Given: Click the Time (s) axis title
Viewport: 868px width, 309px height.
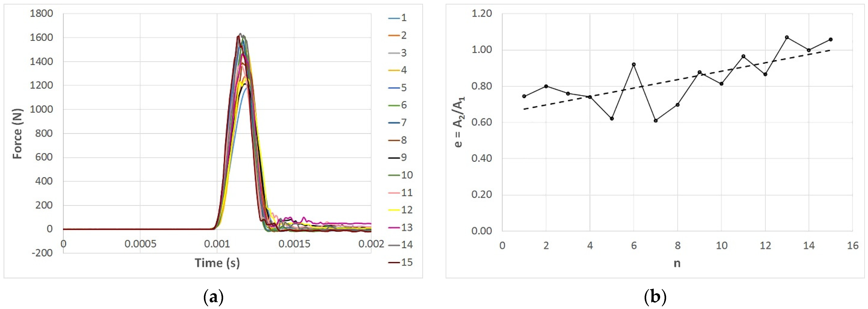Looking at the screenshot, I should coord(217,263).
